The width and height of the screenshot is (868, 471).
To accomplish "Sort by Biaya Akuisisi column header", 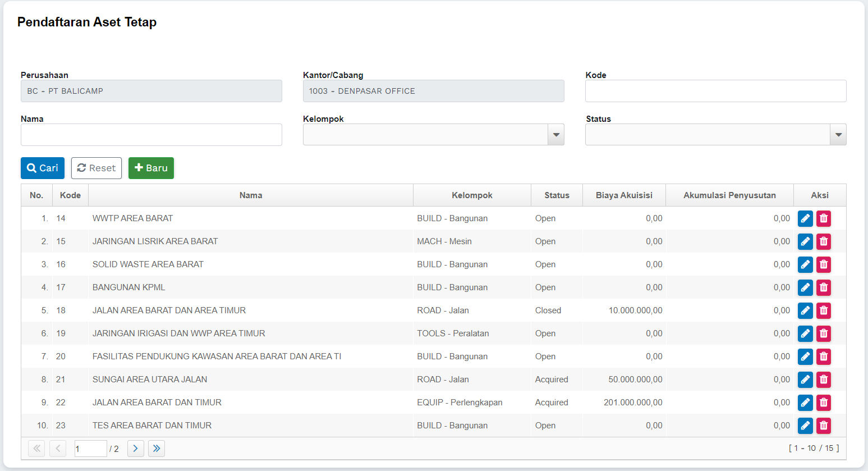I will (623, 195).
